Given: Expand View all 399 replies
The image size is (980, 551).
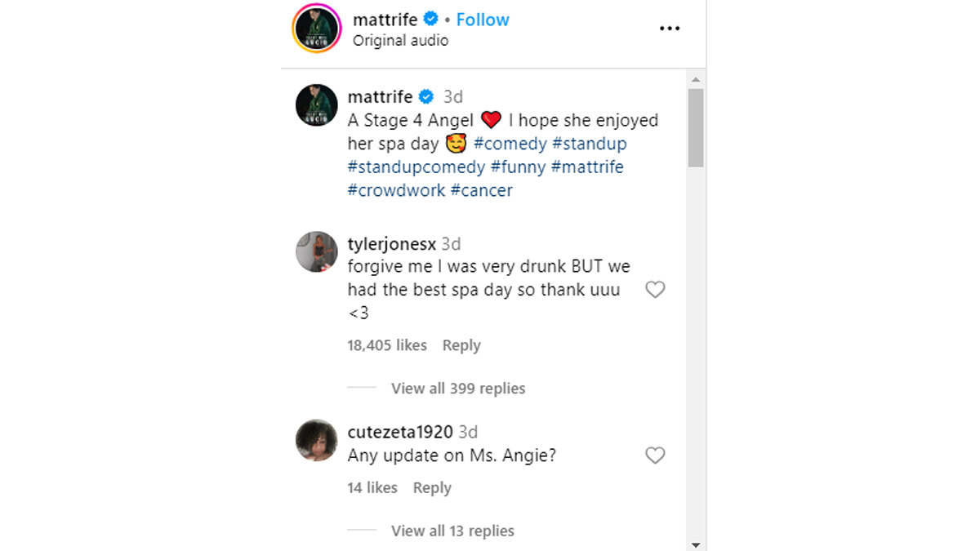Looking at the screenshot, I should [x=457, y=389].
